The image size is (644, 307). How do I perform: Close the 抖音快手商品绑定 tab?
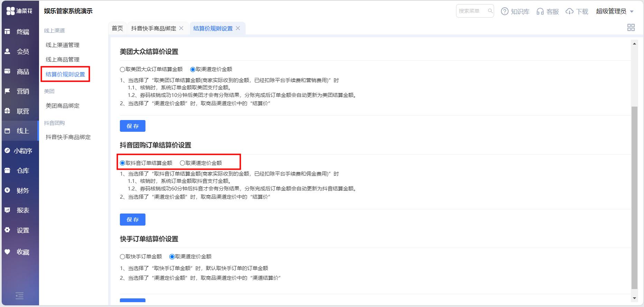coord(181,28)
